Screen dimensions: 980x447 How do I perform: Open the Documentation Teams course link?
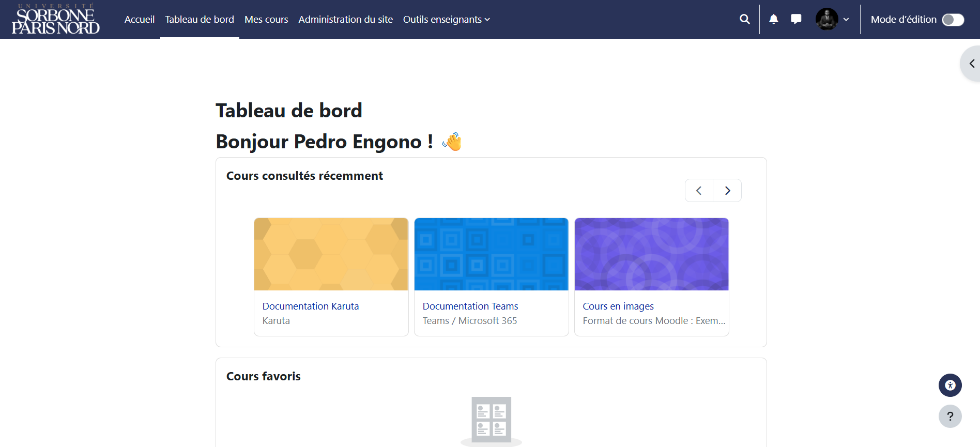pyautogui.click(x=470, y=306)
